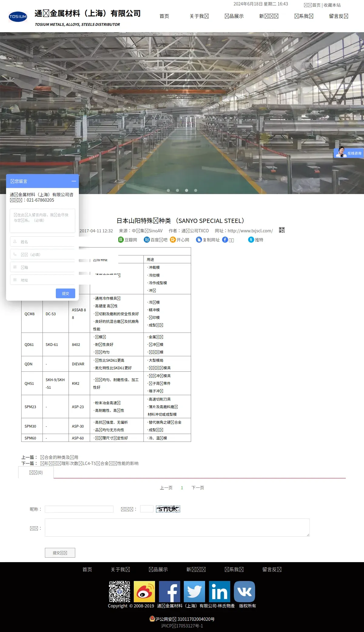The image size is (364, 632).
Task: Select the third carousel dot indicator
Action: tap(187, 190)
